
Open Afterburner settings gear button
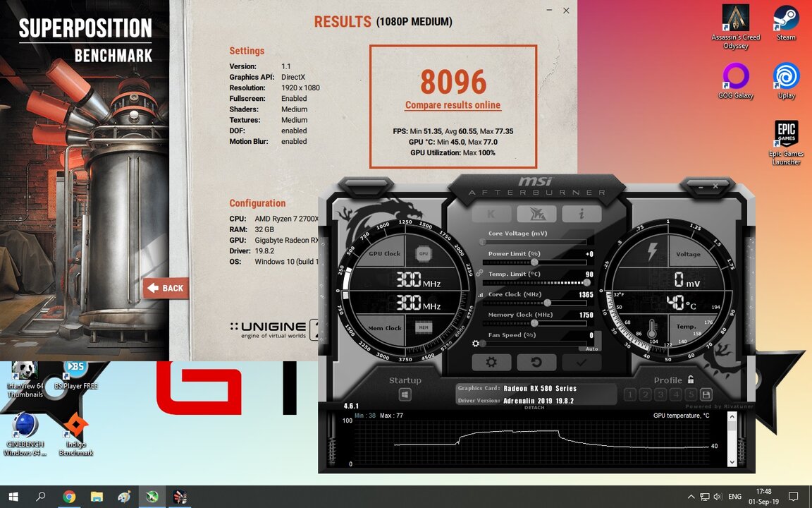pos(491,362)
